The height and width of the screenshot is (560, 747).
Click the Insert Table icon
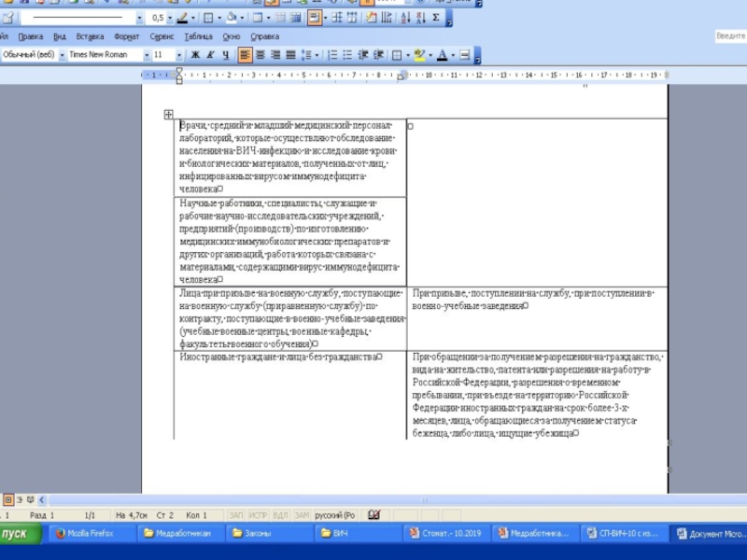[258, 18]
